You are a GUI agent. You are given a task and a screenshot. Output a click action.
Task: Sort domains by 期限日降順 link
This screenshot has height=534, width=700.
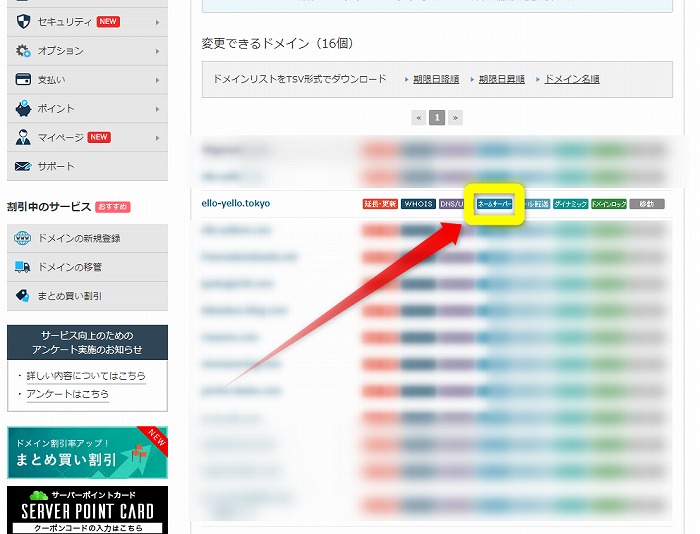tap(436, 79)
